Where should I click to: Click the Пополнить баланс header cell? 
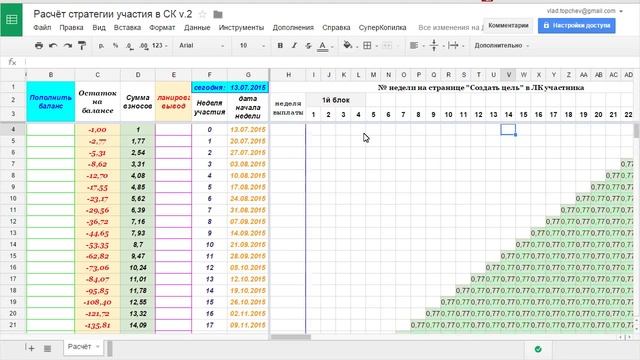51,102
